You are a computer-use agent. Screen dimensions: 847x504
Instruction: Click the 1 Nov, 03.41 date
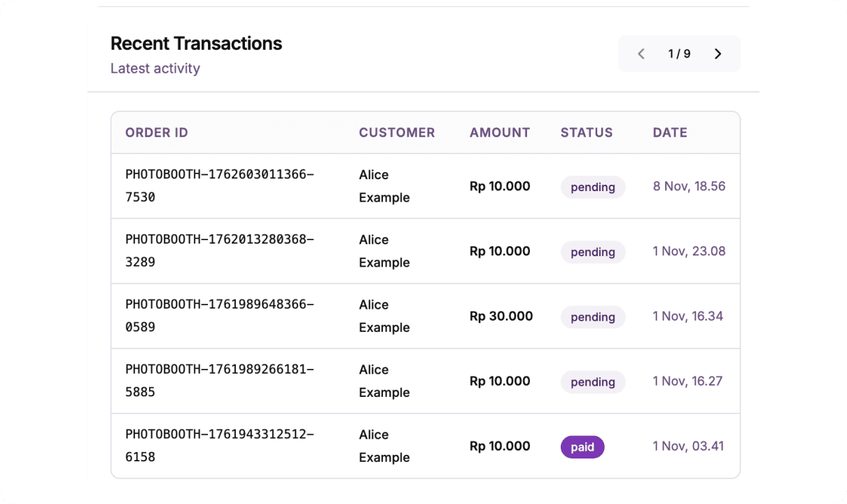pos(688,446)
